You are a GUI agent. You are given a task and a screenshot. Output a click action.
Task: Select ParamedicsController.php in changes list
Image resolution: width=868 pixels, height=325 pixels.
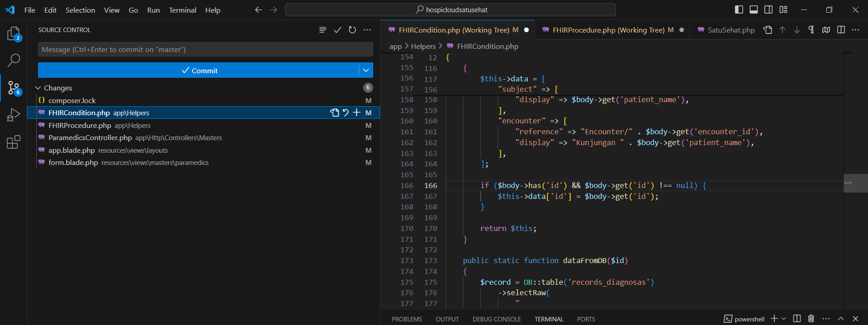click(x=90, y=138)
